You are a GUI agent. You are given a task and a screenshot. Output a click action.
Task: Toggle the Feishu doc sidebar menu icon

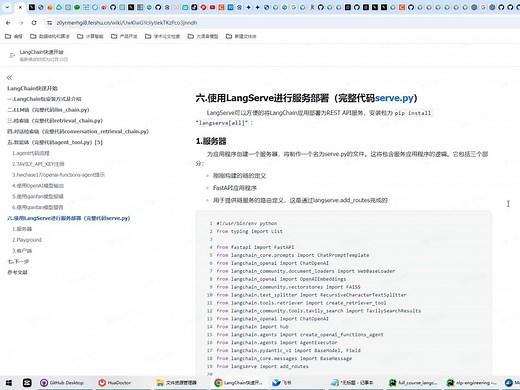click(x=12, y=55)
